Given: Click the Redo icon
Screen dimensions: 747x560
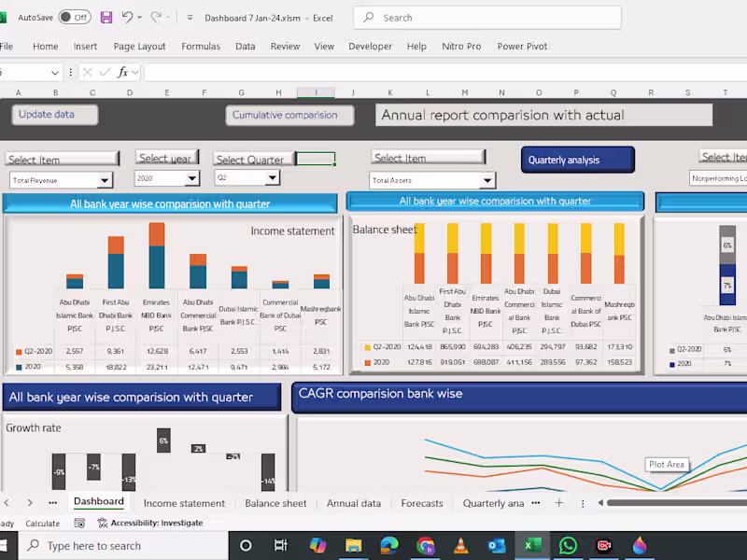Looking at the screenshot, I should [155, 17].
